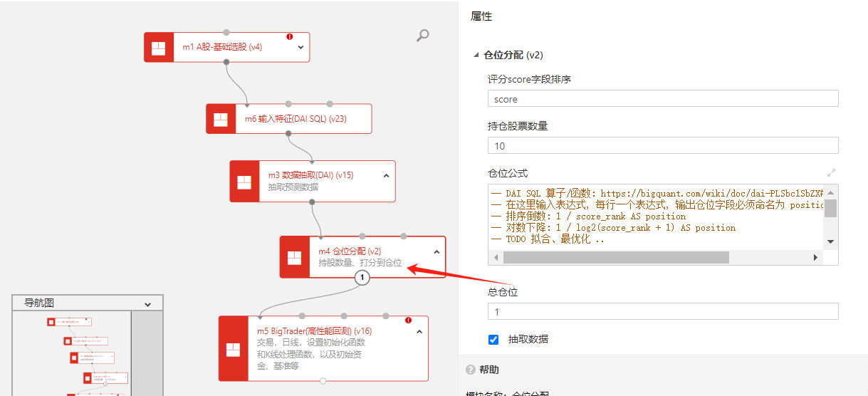Uncheck the 抽取数据 checkbox

pyautogui.click(x=493, y=340)
